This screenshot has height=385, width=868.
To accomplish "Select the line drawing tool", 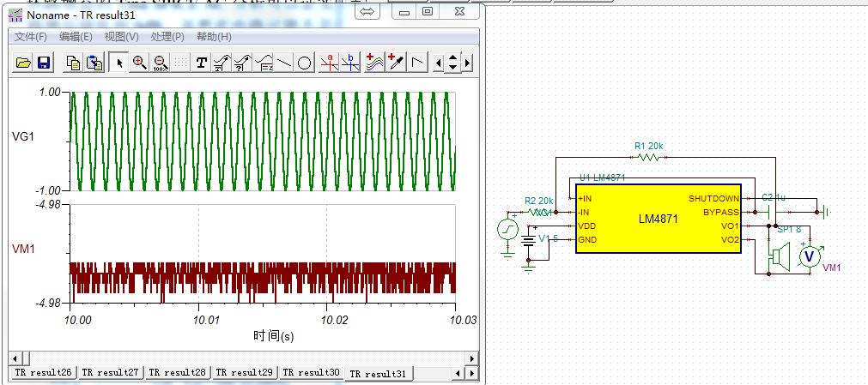I will pyautogui.click(x=284, y=63).
